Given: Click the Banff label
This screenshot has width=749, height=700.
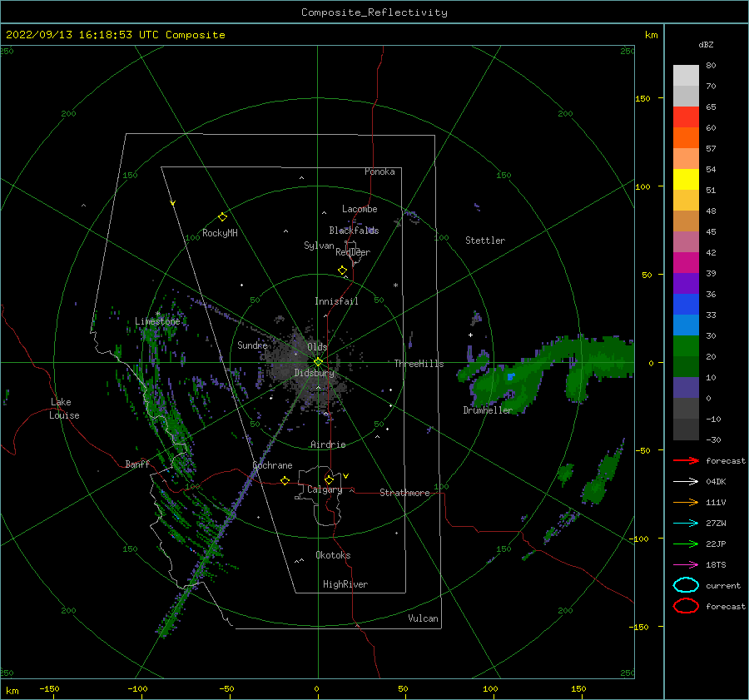Looking at the screenshot, I should 137,464.
